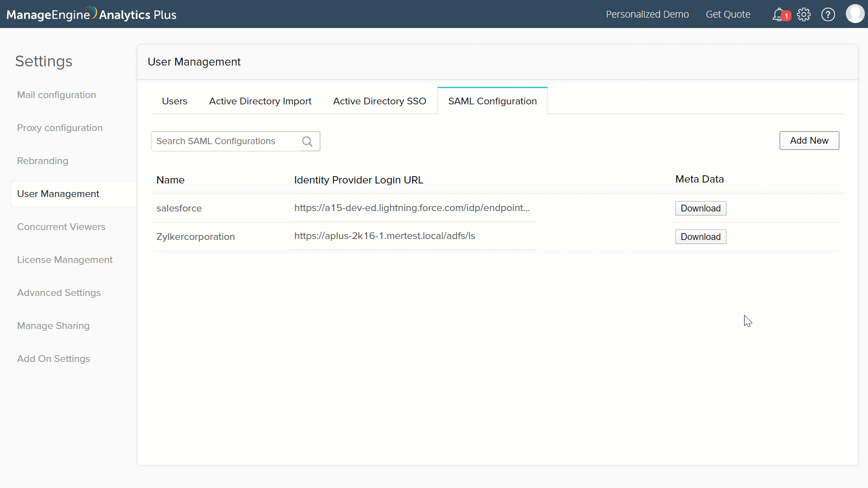Select the Active Directory SSO tab
This screenshot has height=488, width=868.
click(379, 101)
